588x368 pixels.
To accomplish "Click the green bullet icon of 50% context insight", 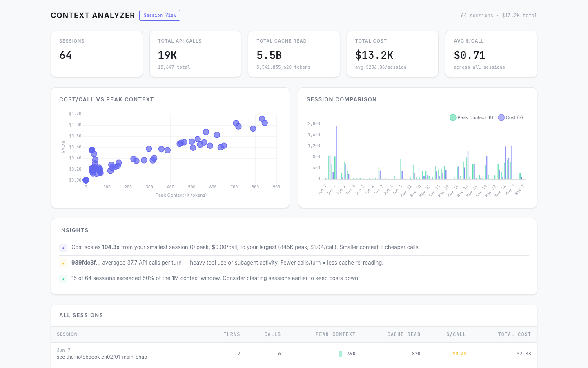I will pos(63,279).
